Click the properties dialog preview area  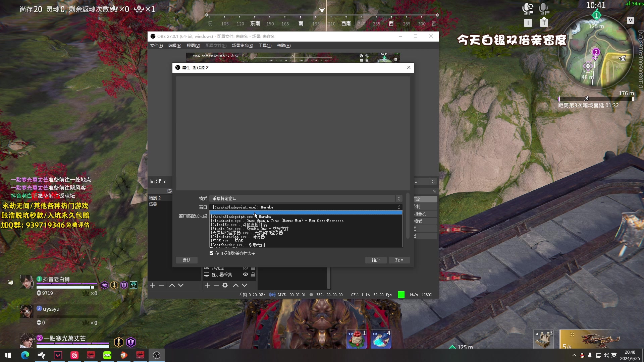pos(293,133)
